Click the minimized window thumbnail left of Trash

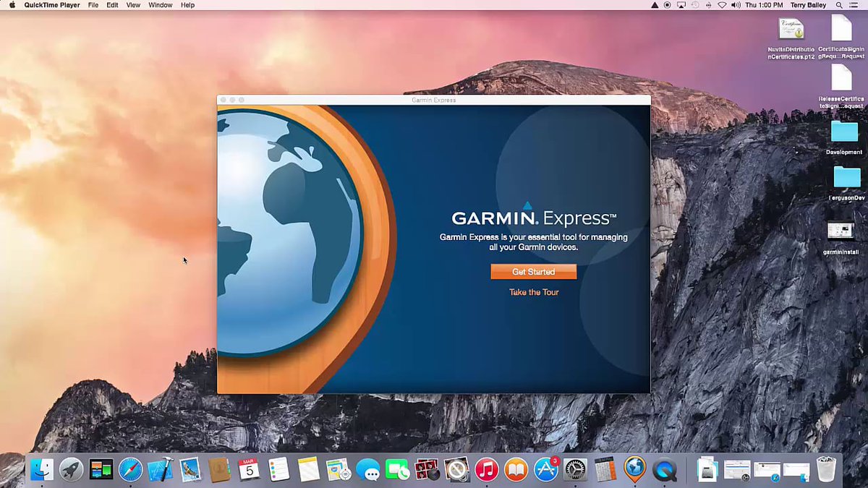[796, 471]
